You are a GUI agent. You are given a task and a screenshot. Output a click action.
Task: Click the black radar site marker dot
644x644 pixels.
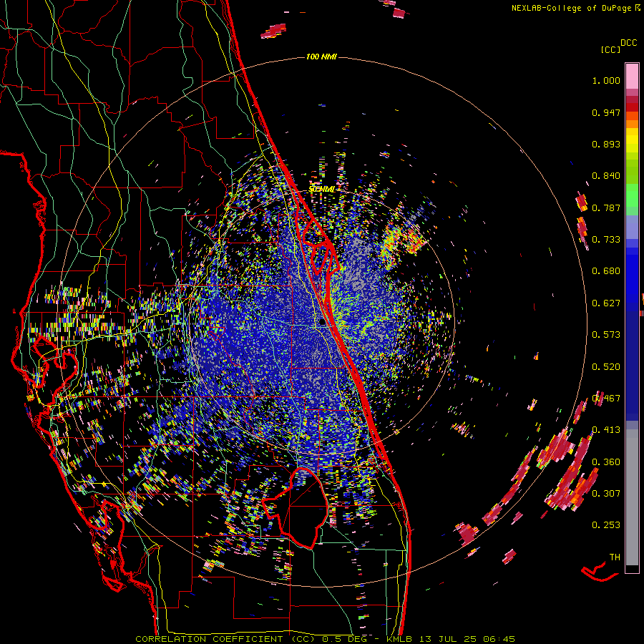click(323, 323)
